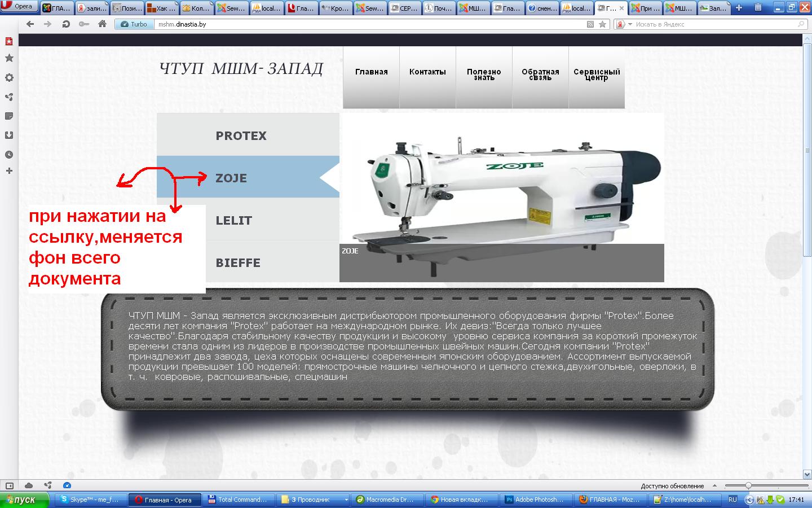This screenshot has height=508, width=812.
Task: Open the Opera main menu button
Action: click(20, 7)
